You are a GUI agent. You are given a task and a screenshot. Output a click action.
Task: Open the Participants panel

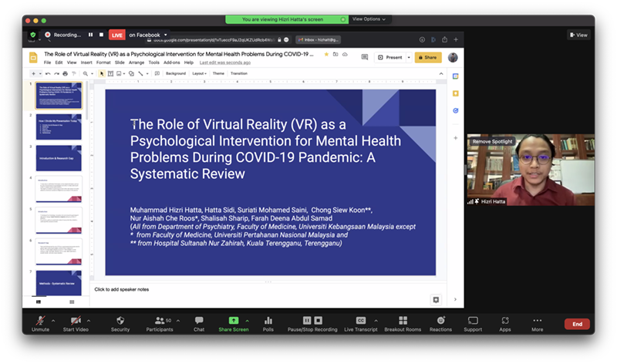pyautogui.click(x=160, y=320)
